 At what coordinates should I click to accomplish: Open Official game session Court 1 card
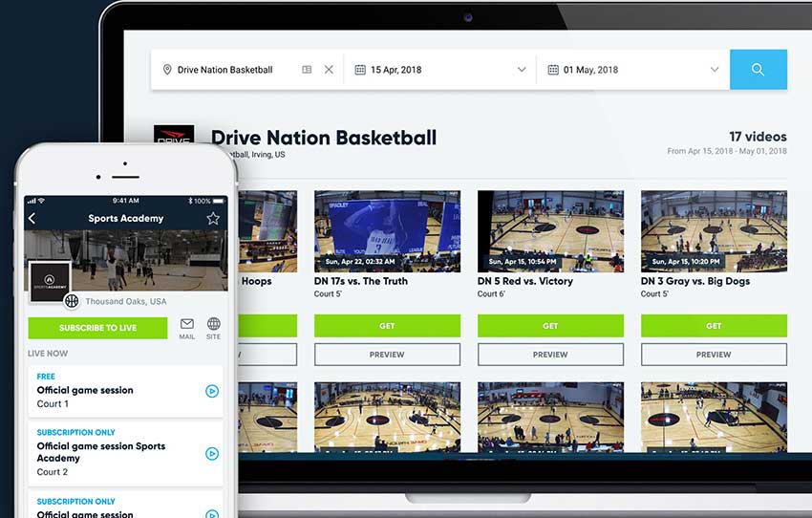(125, 391)
